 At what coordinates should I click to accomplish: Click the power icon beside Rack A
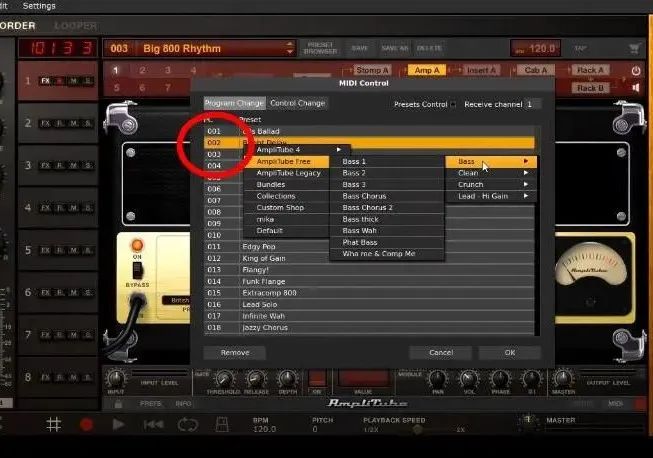pos(636,71)
